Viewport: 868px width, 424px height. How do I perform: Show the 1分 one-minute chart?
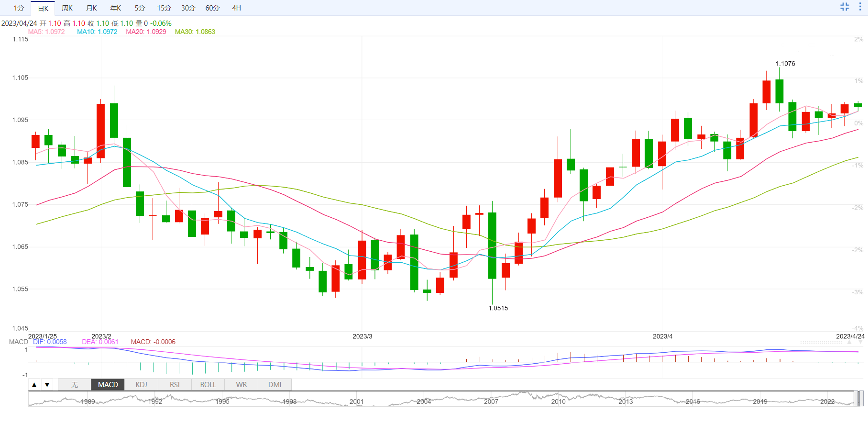point(19,8)
